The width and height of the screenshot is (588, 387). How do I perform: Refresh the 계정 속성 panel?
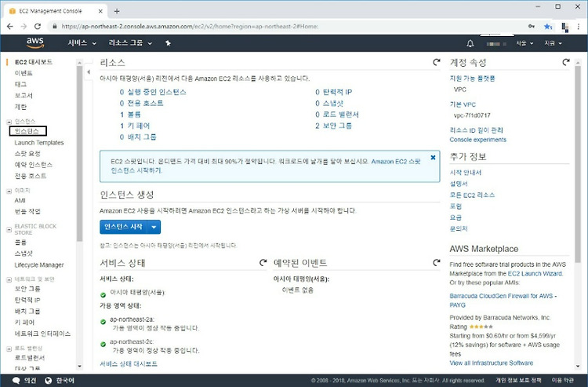(x=566, y=62)
